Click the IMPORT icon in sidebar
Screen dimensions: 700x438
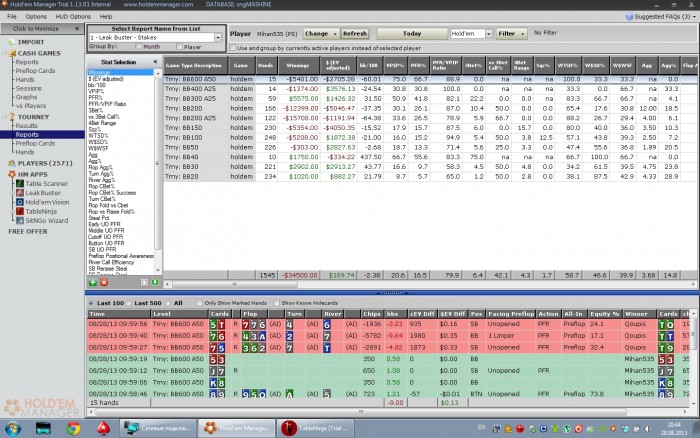pos(11,42)
